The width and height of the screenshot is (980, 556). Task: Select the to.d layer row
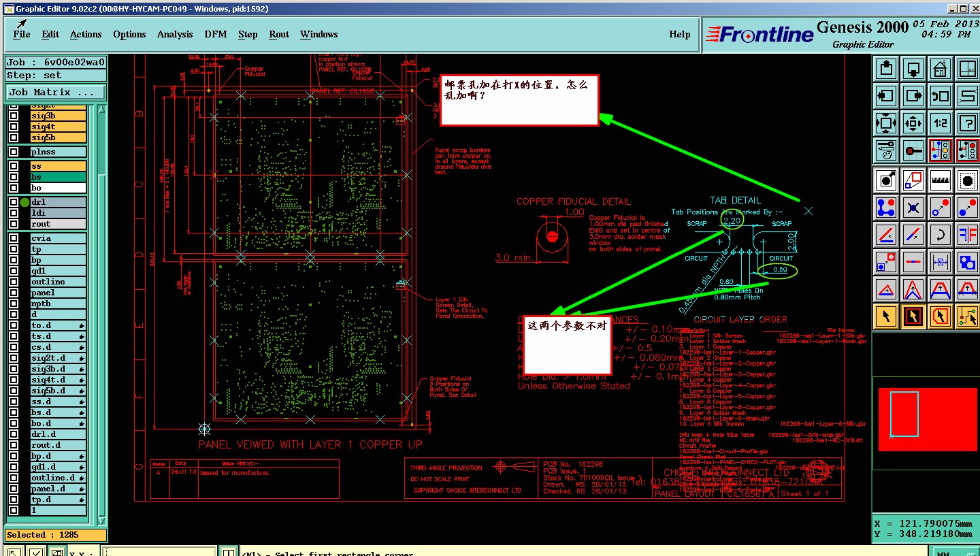pos(59,325)
